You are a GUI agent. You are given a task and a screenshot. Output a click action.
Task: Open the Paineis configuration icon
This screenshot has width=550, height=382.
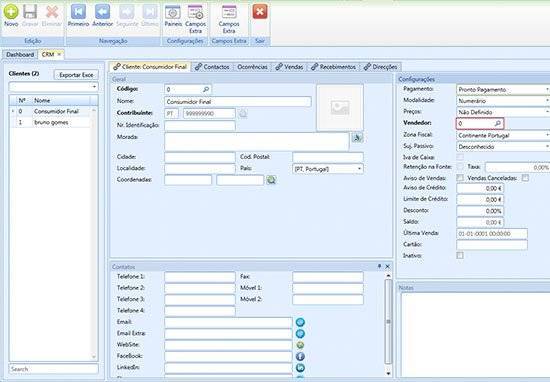173,13
